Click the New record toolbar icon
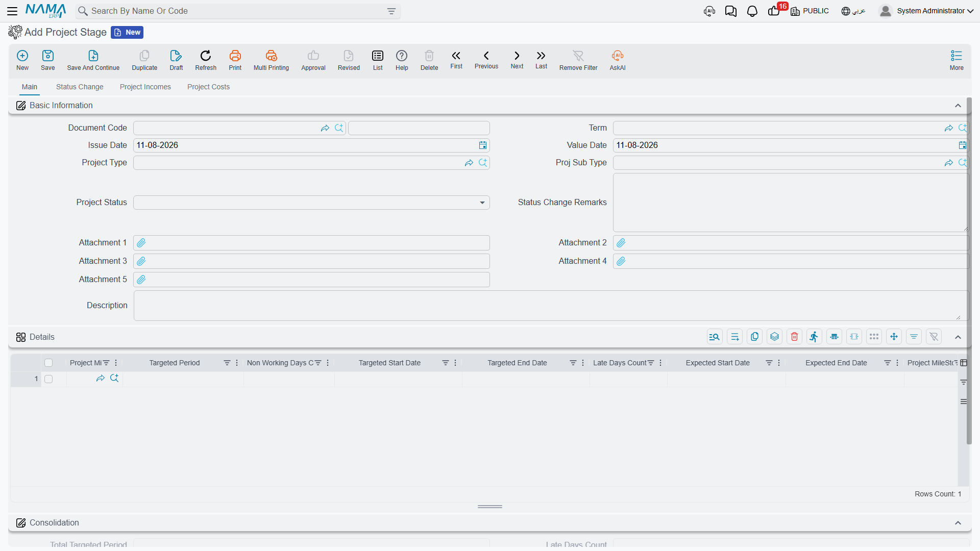This screenshot has width=980, height=551. [22, 60]
